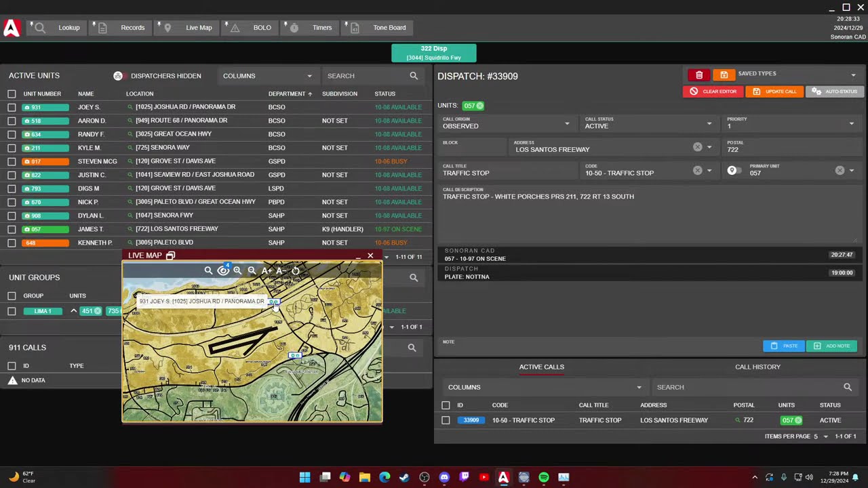
Task: Open Spotify from the taskbar
Action: pyautogui.click(x=544, y=477)
